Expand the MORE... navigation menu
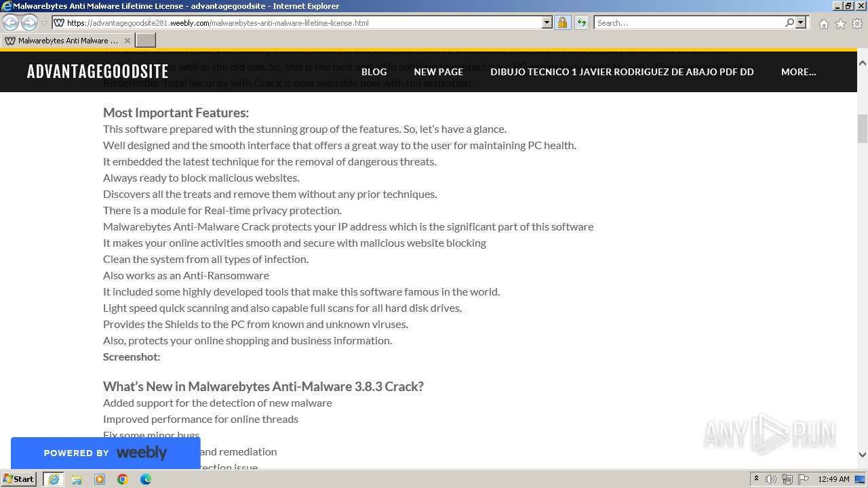Viewport: 868px width, 488px height. [798, 72]
